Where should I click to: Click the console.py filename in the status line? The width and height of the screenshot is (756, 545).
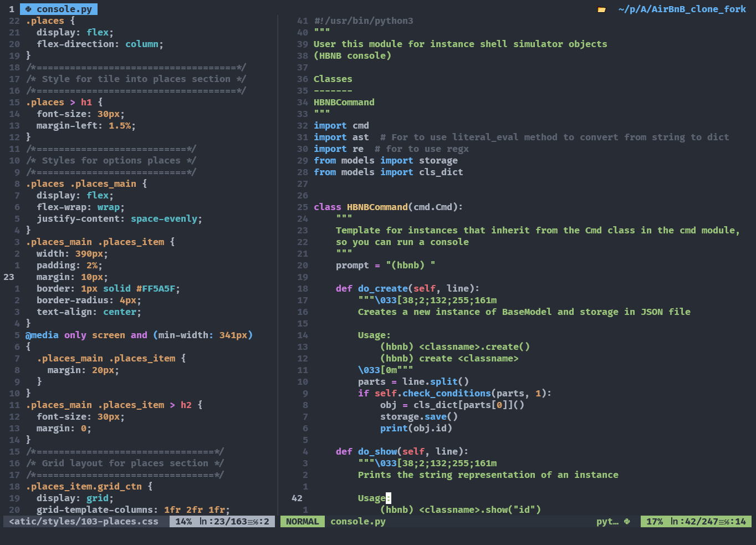[358, 522]
